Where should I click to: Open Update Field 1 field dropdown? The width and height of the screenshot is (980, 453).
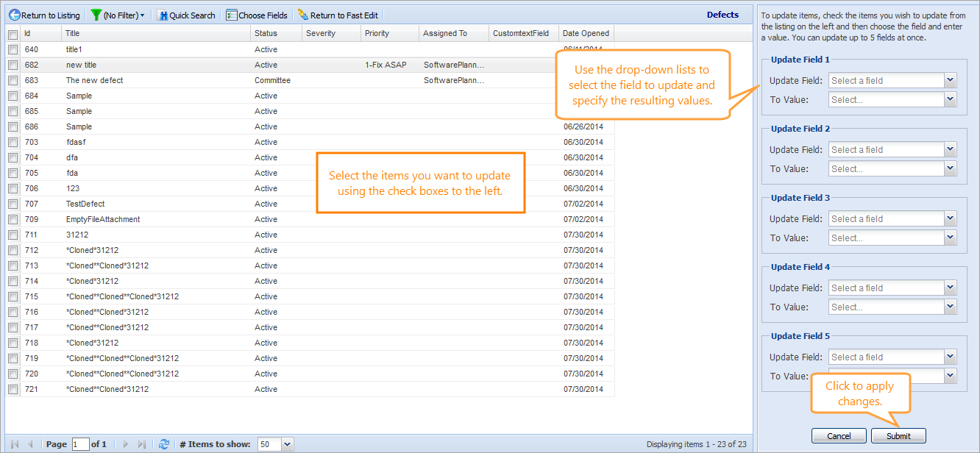pos(950,80)
